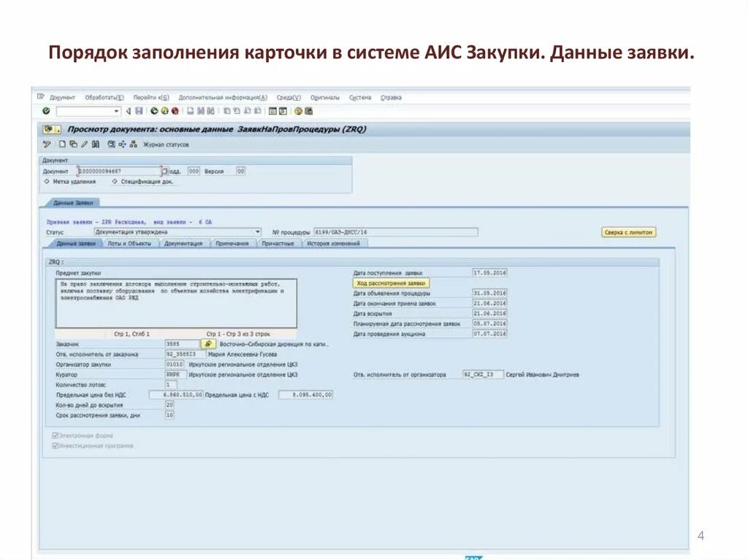The width and height of the screenshot is (748, 560).
Task: Click the Метка удаления indicator
Action: point(47,182)
